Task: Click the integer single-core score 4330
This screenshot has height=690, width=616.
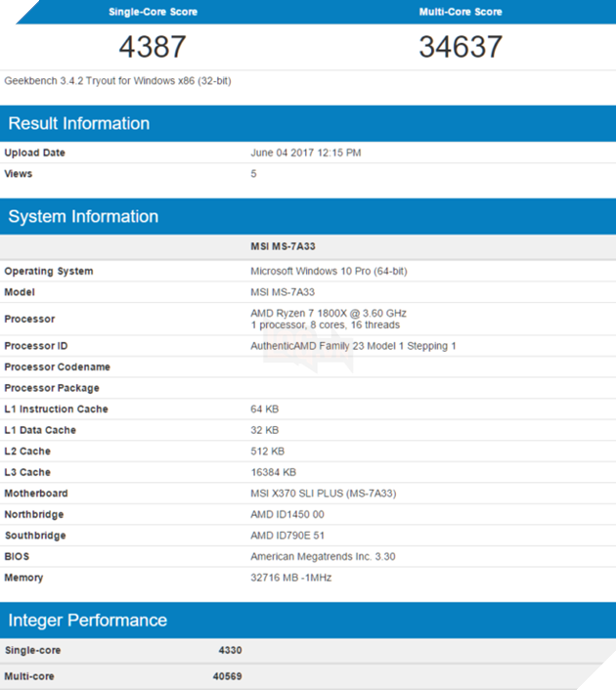Action: (x=231, y=650)
